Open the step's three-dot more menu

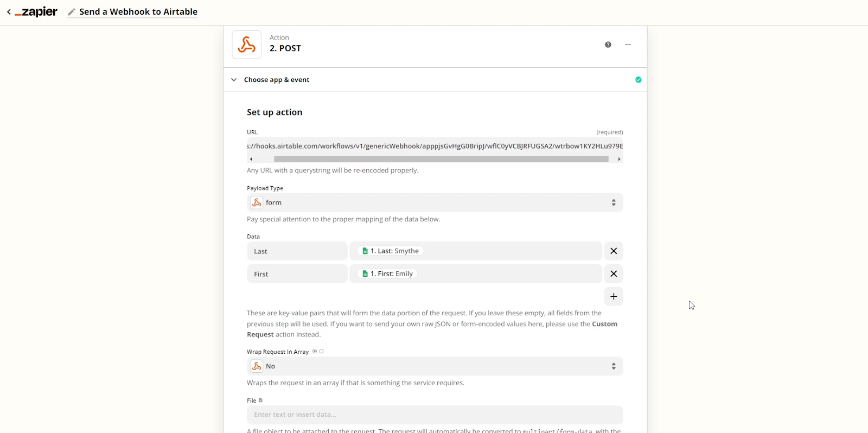(x=628, y=44)
